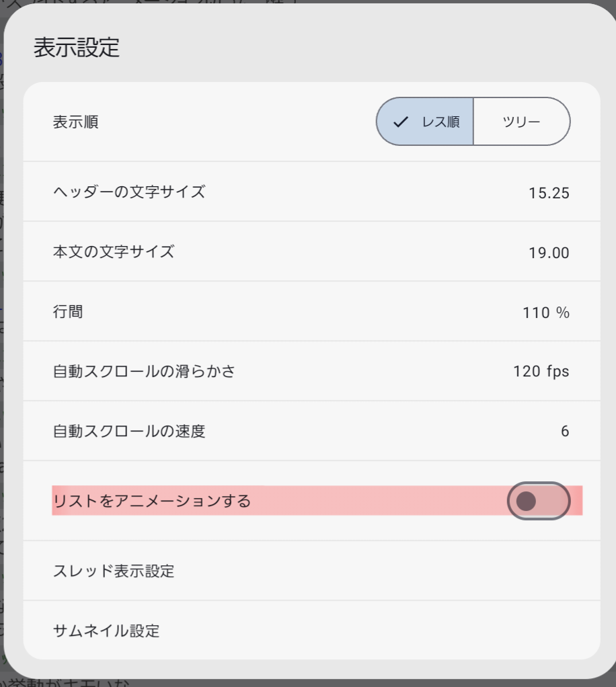Click the animation switch's knob
Viewport: 616px width, 687px height.
coord(526,501)
